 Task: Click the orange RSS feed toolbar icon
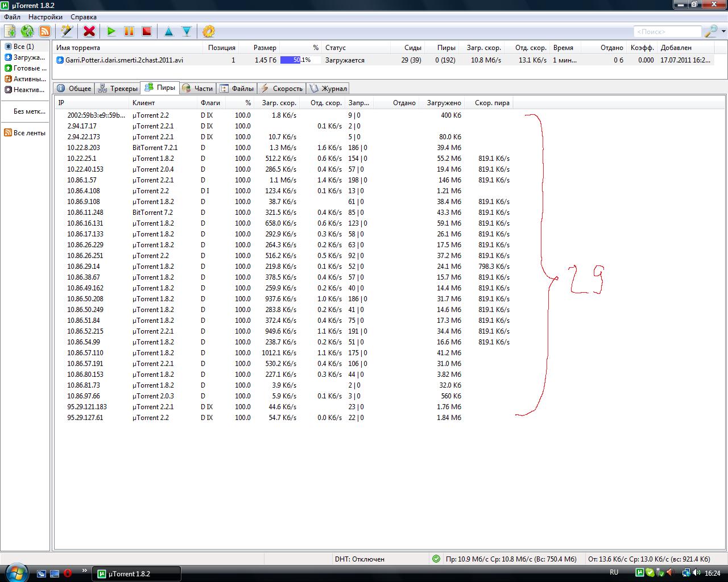tap(44, 31)
